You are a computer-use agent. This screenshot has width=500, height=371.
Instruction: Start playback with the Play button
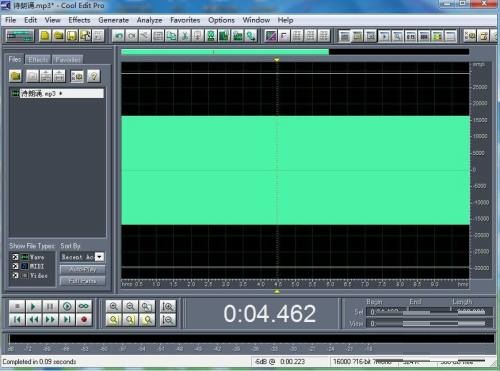(33, 306)
